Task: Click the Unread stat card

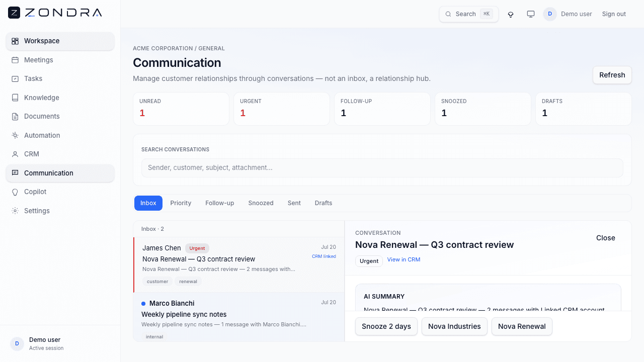Action: tap(181, 109)
